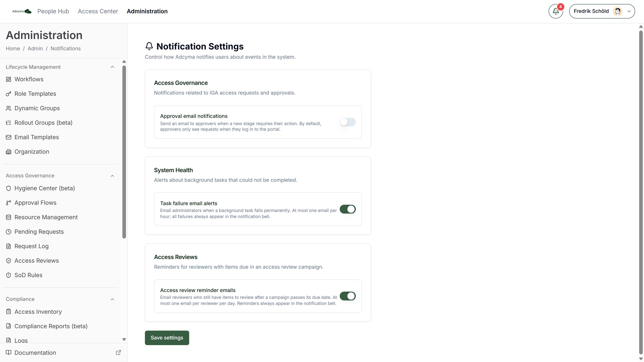Click the Save settings button
644x362 pixels.
click(x=167, y=338)
